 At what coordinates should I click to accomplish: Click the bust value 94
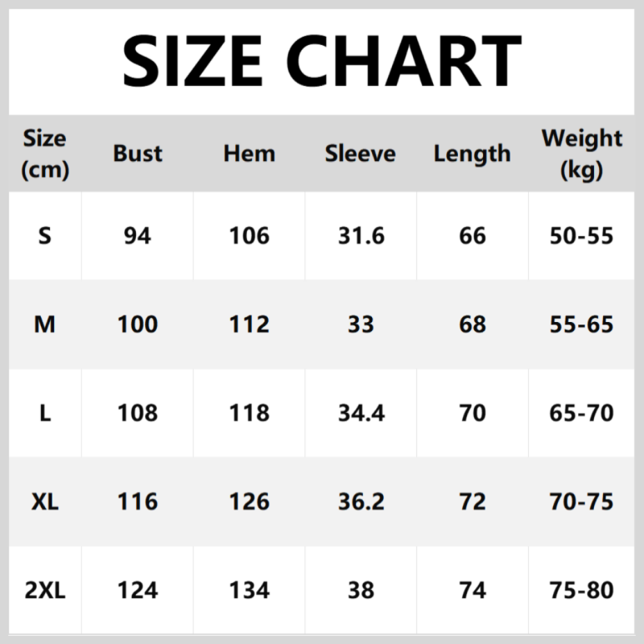(x=138, y=236)
